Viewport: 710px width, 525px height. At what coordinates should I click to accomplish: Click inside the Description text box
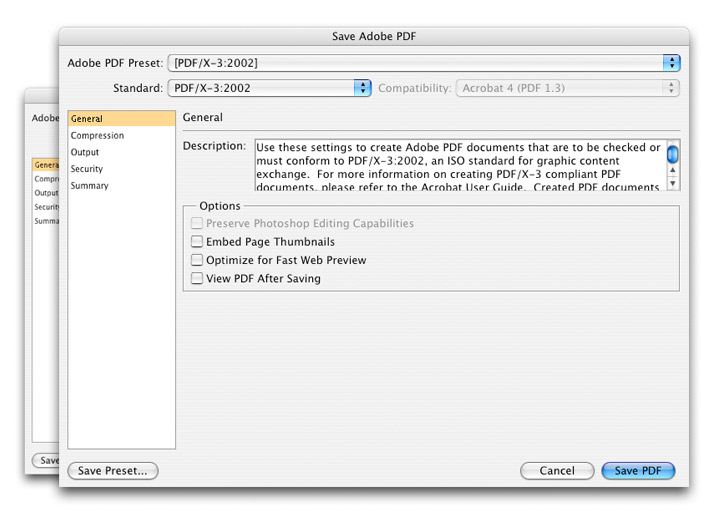[x=461, y=164]
